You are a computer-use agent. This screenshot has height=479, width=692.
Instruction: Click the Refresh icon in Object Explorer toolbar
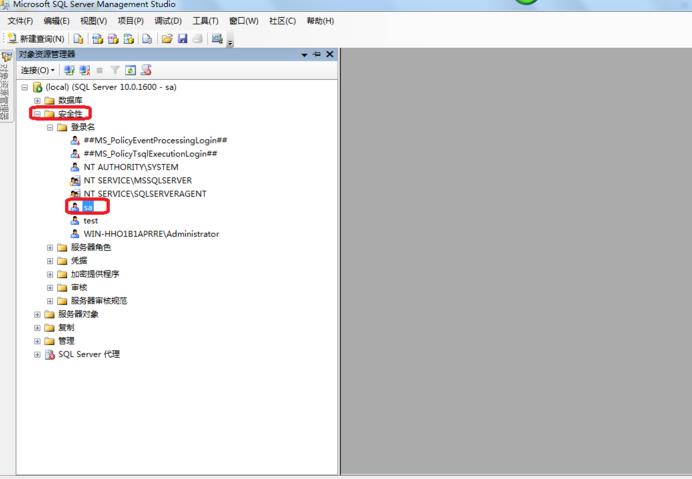point(130,70)
